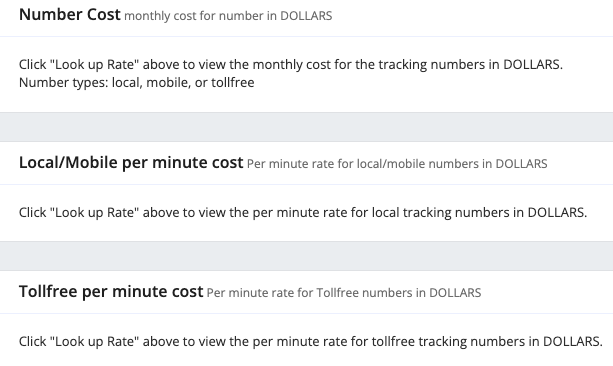This screenshot has width=613, height=366.
Task: Select the word "tollfree" in Number types line
Action: click(x=233, y=83)
